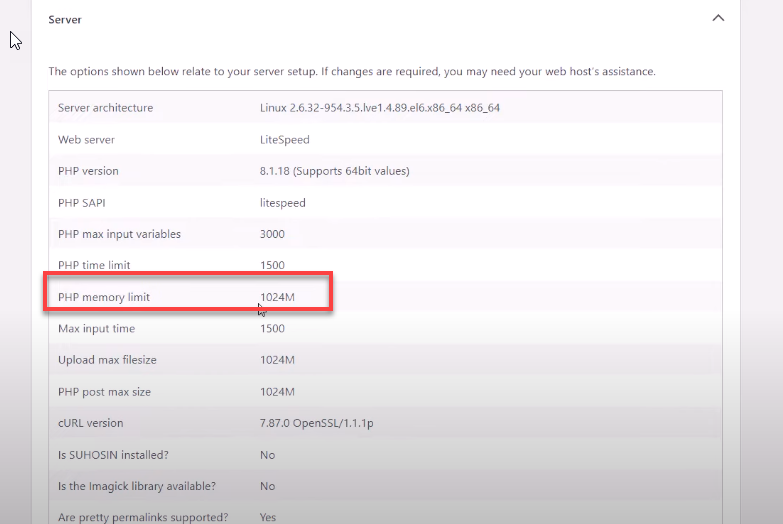Click the pretty permalinks supported label
783x524 pixels.
click(143, 517)
